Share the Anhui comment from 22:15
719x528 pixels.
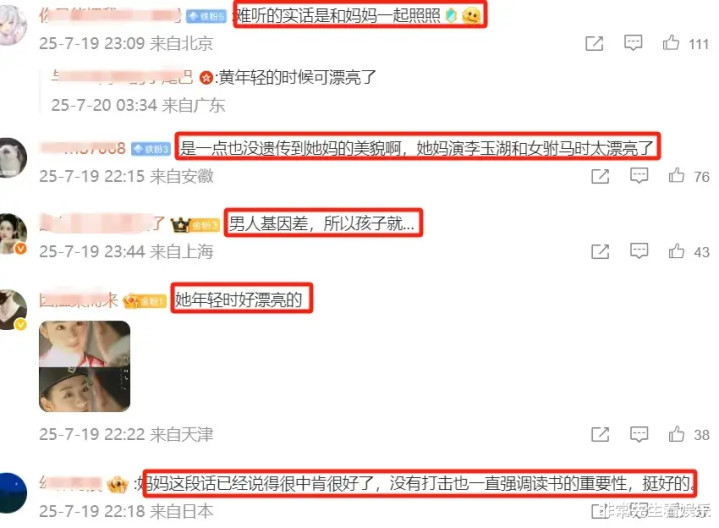[600, 176]
